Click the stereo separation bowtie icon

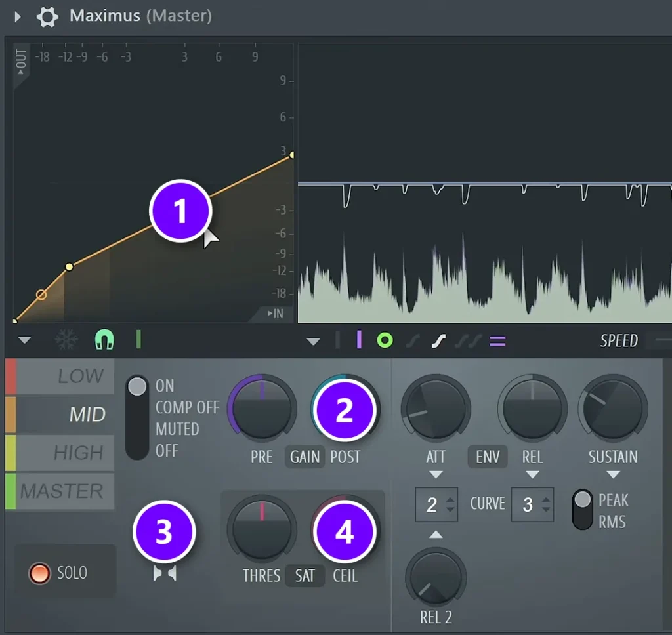tap(165, 573)
